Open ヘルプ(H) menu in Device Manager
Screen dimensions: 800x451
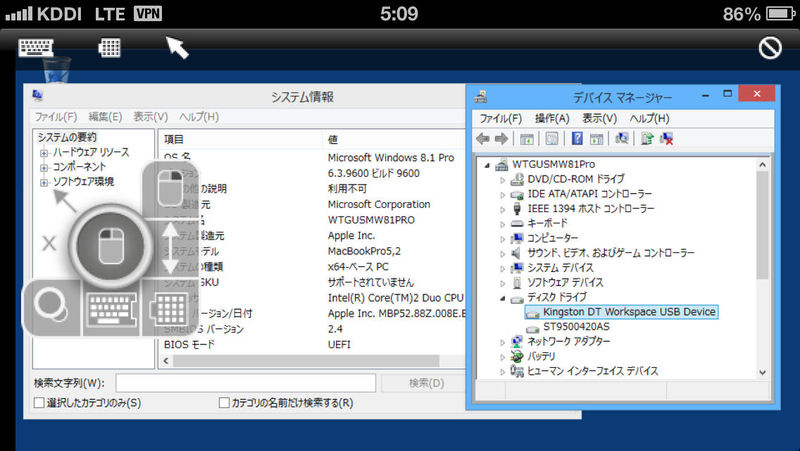pos(649,118)
